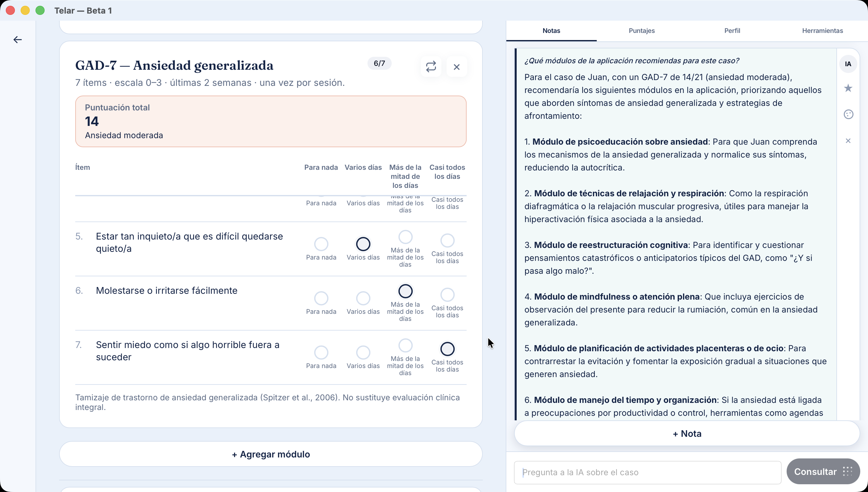Select 'Para nada' for item 5
The width and height of the screenshot is (868, 492).
coord(321,244)
